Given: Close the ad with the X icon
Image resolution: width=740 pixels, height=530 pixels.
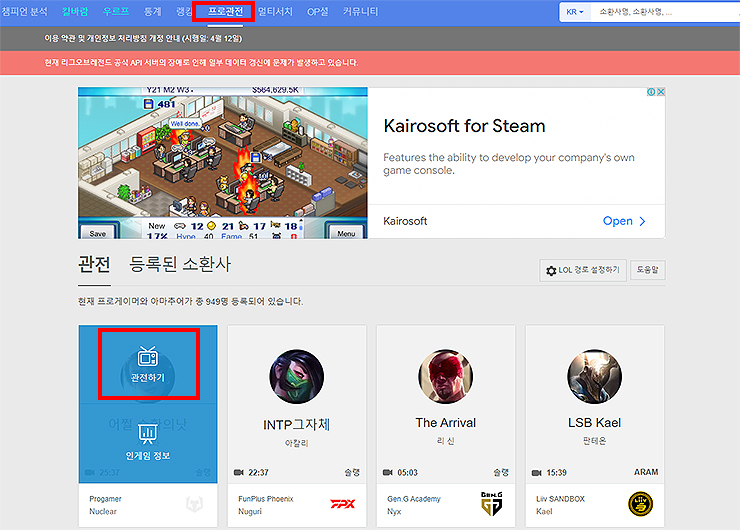Looking at the screenshot, I should point(661,92).
